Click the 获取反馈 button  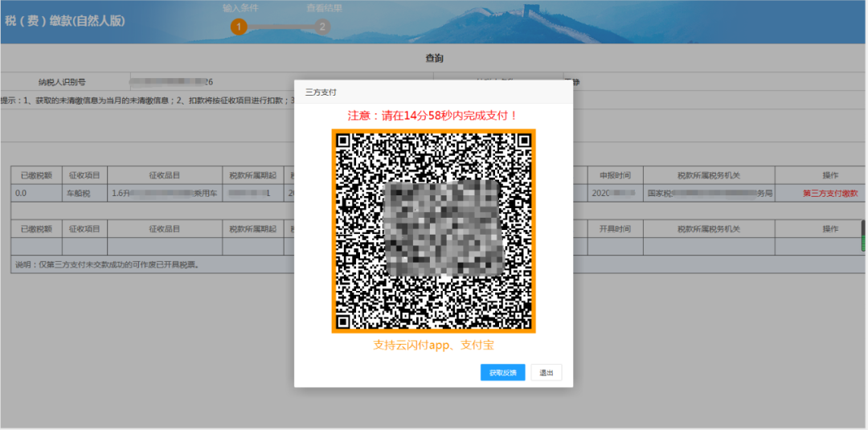pos(502,372)
